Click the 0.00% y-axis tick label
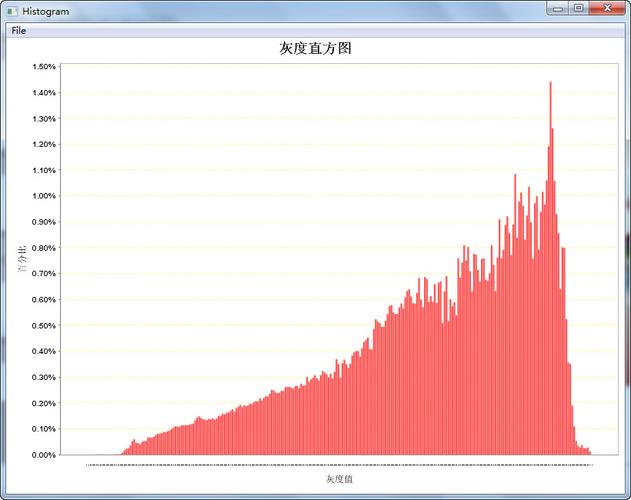This screenshot has width=631, height=500. point(44,455)
